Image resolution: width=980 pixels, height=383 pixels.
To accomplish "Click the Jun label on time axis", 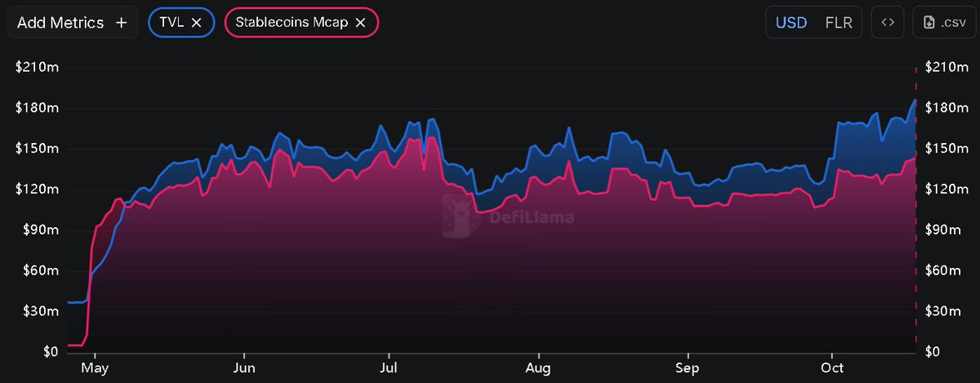I will (x=244, y=367).
